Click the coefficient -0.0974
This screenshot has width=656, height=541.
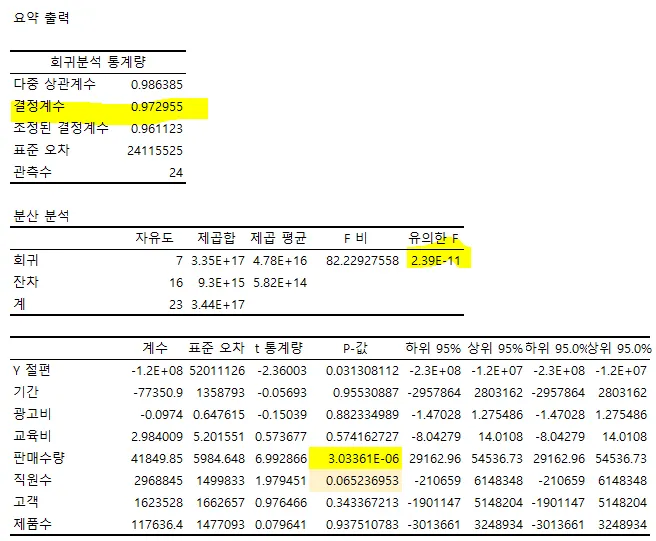[162, 415]
